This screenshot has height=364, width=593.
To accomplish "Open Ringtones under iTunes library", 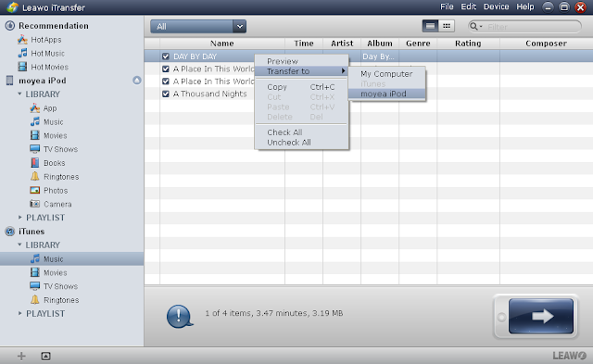I will coord(61,300).
